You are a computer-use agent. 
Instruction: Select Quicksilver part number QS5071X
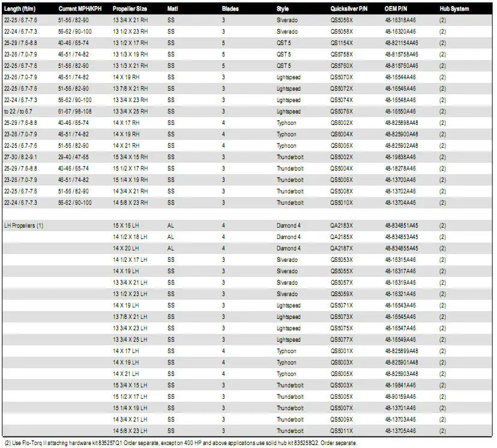coord(342,306)
